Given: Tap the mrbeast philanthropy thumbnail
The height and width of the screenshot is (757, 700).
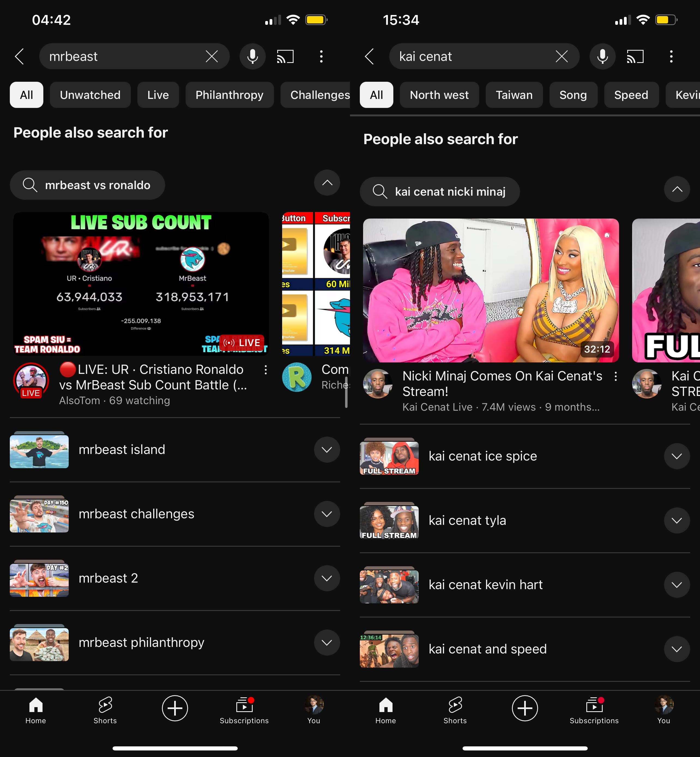Looking at the screenshot, I should click(40, 643).
